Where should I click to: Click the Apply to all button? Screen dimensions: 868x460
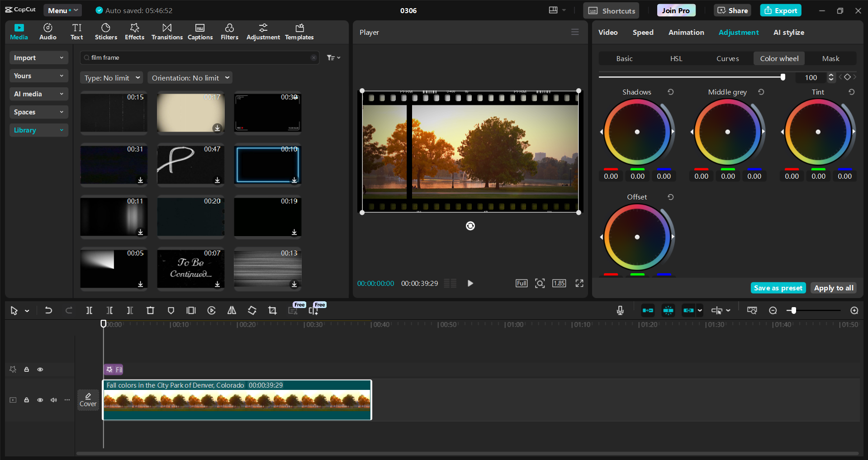(833, 288)
